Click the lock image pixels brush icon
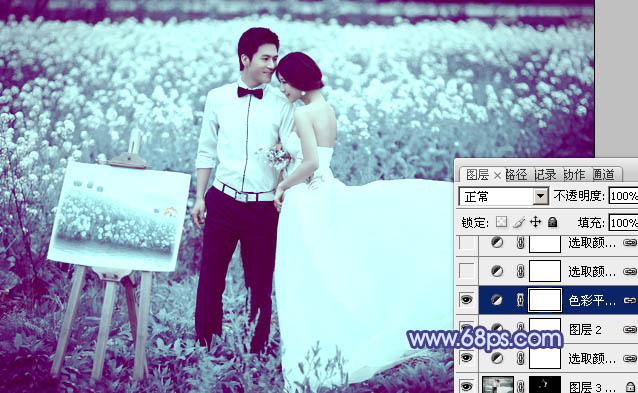638x393 pixels. click(519, 222)
